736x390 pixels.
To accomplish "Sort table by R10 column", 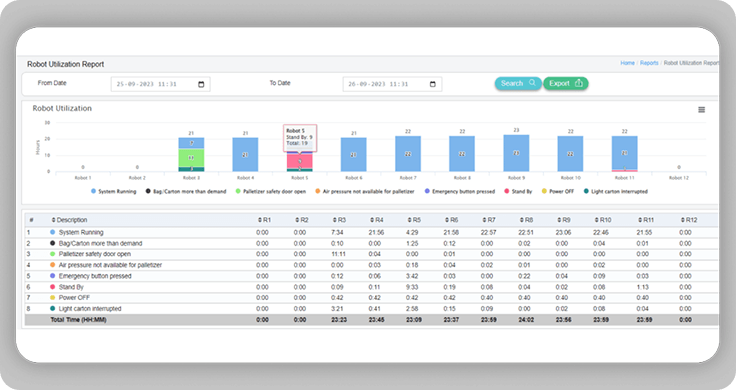I will [602, 220].
